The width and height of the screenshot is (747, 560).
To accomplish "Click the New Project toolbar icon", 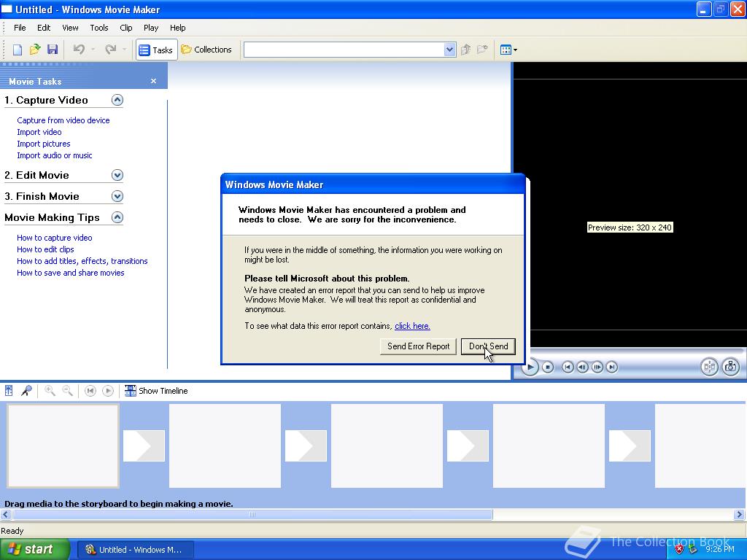I will 18,50.
